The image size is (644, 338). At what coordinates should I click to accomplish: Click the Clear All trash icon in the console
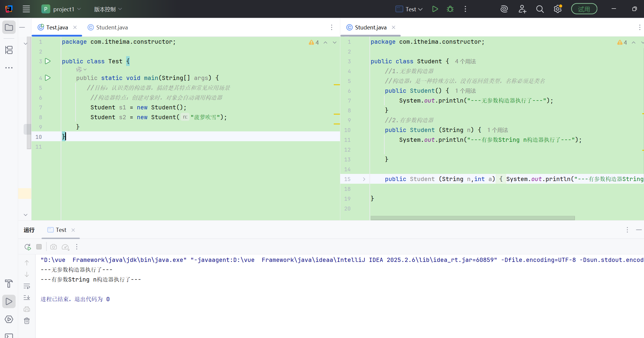(27, 321)
